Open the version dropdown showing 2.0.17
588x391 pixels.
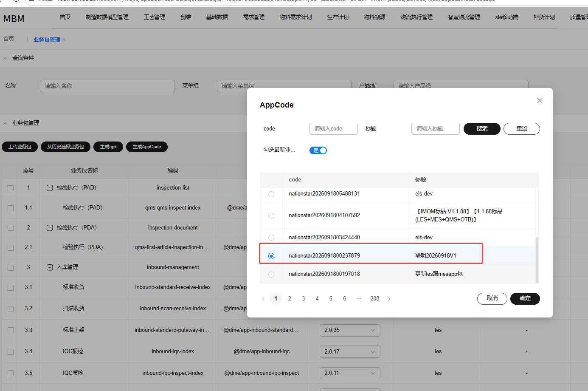click(350, 352)
